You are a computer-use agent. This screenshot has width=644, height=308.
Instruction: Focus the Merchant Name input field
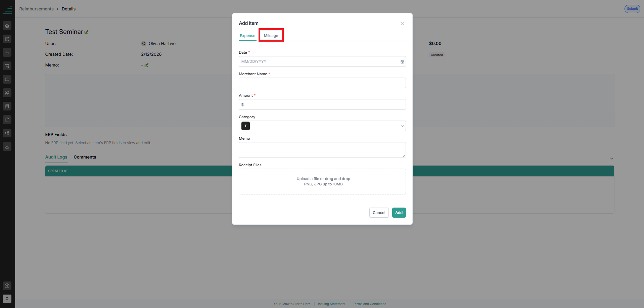pyautogui.click(x=322, y=83)
